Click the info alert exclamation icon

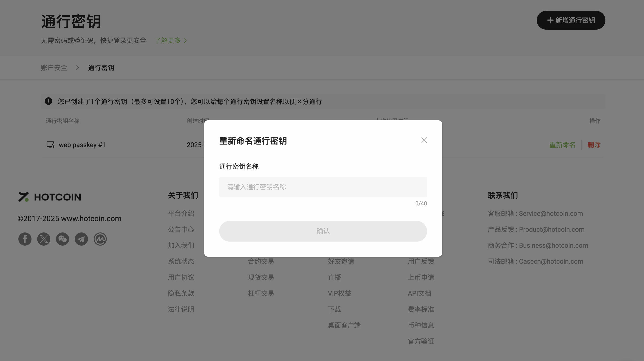pos(48,101)
